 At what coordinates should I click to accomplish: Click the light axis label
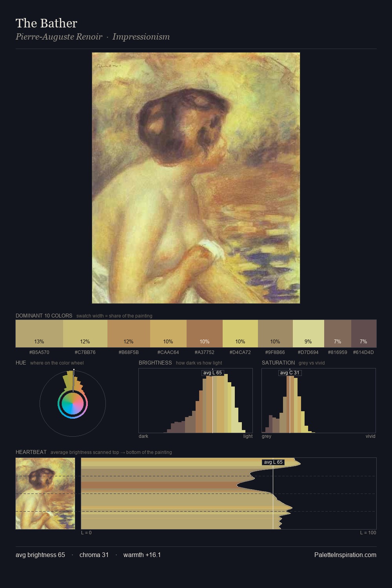point(248,436)
